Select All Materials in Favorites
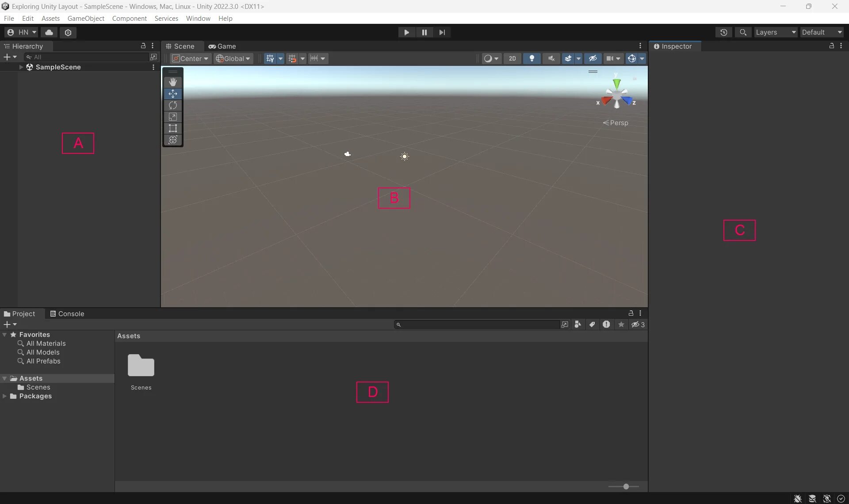 (x=46, y=344)
